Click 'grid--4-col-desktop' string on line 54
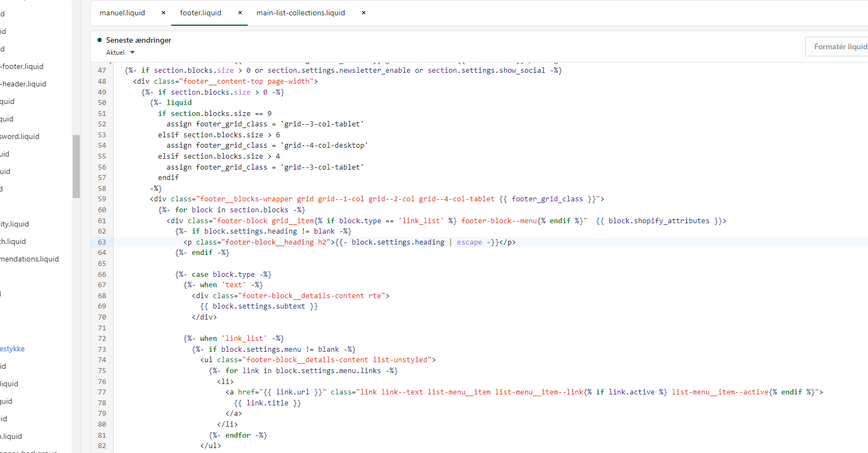This screenshot has height=453, width=868. coord(324,146)
